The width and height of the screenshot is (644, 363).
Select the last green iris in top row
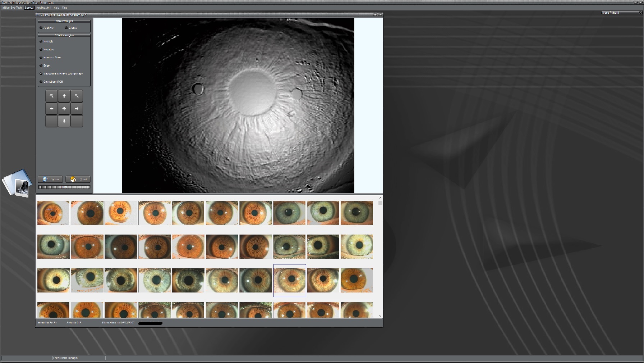(x=357, y=213)
